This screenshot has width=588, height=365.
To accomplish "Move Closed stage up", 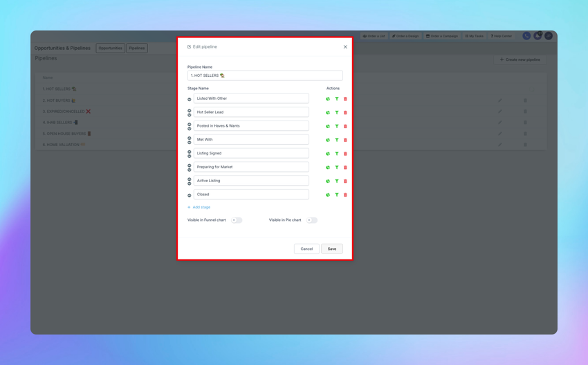I will click(x=190, y=195).
